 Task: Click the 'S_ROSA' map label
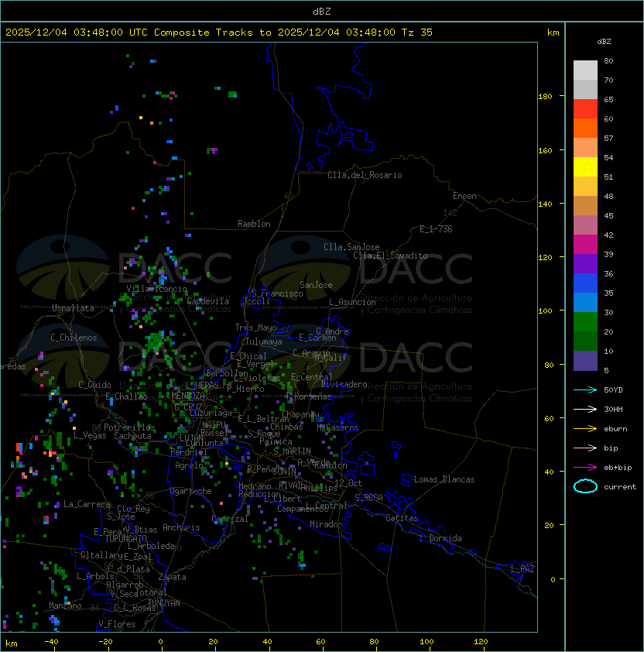[x=368, y=498]
